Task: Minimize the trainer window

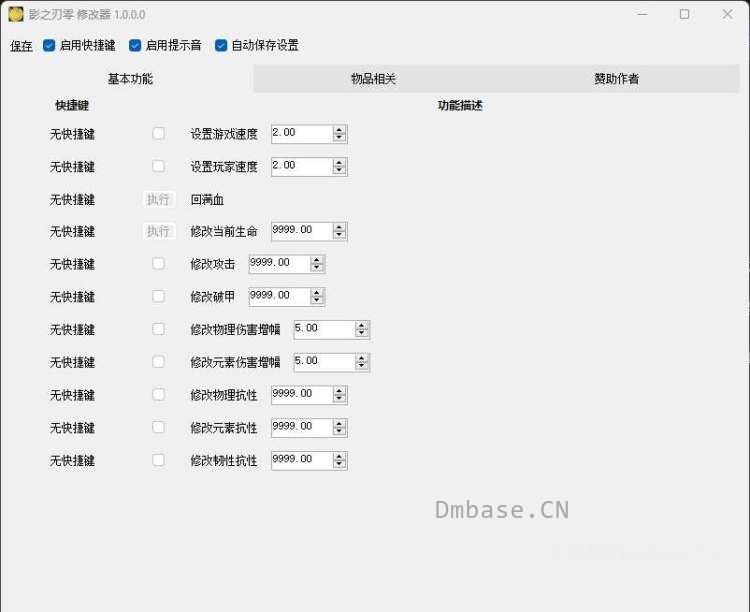Action: (x=642, y=14)
